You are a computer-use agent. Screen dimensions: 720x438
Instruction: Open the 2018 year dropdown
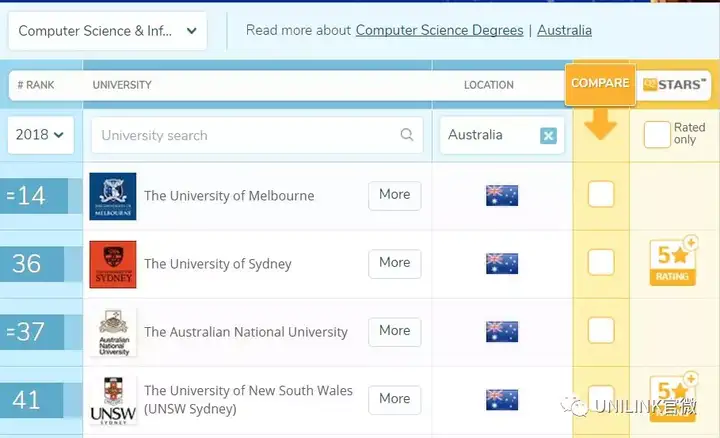(40, 135)
